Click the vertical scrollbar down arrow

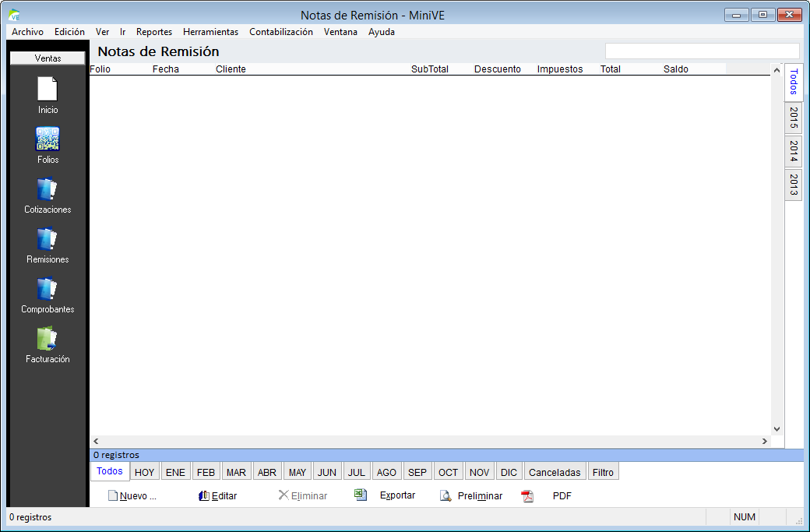click(777, 429)
